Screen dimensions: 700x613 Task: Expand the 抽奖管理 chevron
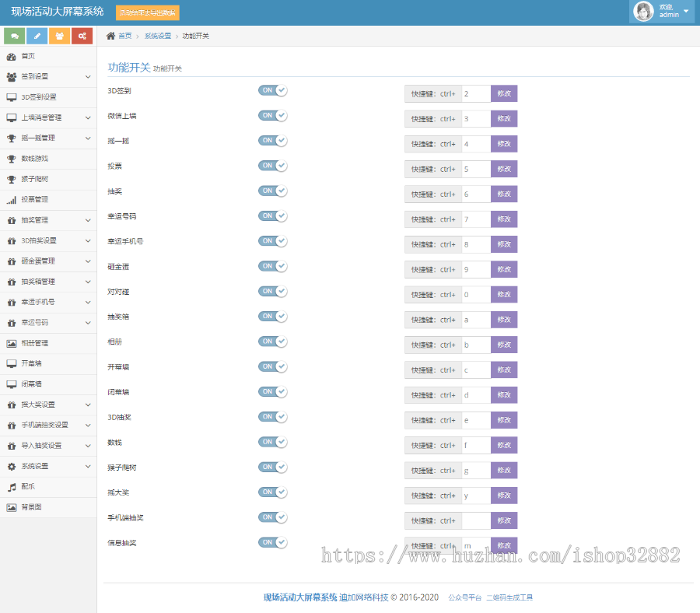click(88, 221)
